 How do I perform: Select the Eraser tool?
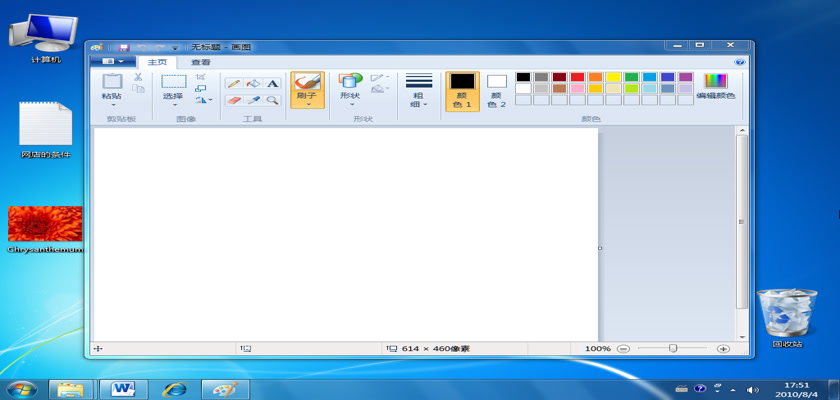pyautogui.click(x=233, y=100)
